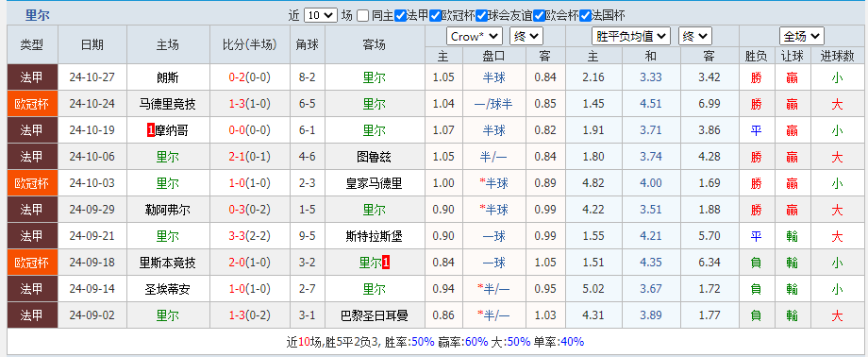Open the 终 dropdown beside Crow*

(x=526, y=37)
